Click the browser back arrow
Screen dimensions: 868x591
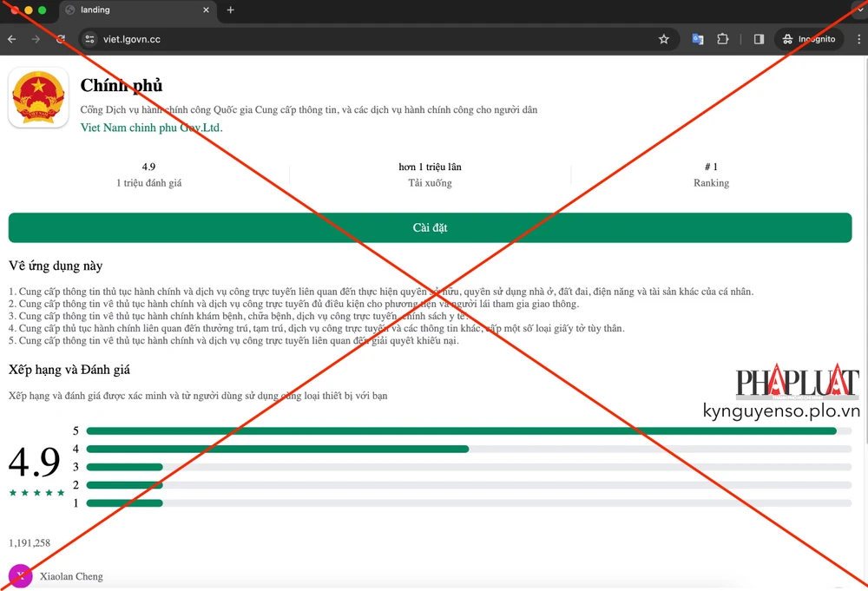[12, 39]
